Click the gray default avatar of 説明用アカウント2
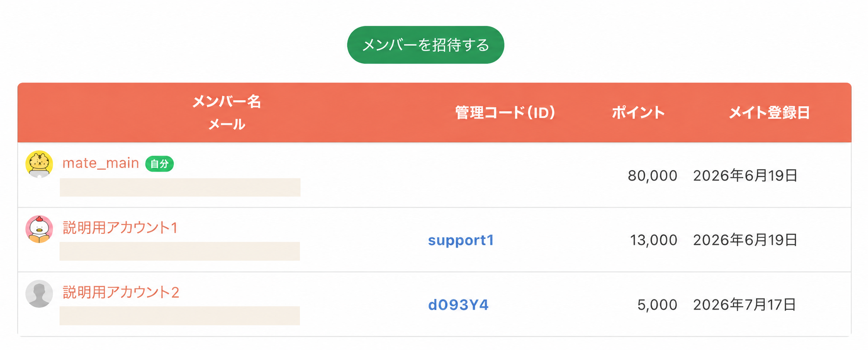This screenshot has width=868, height=350. point(39,294)
